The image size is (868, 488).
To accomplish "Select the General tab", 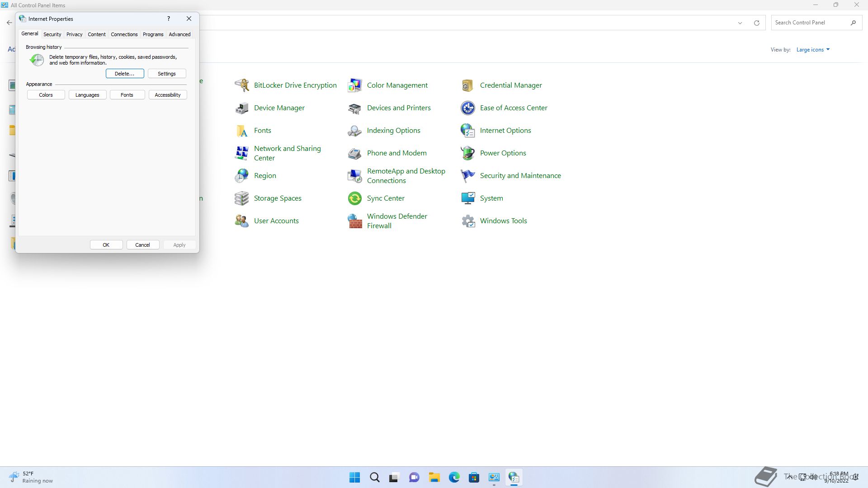I will pos(30,34).
